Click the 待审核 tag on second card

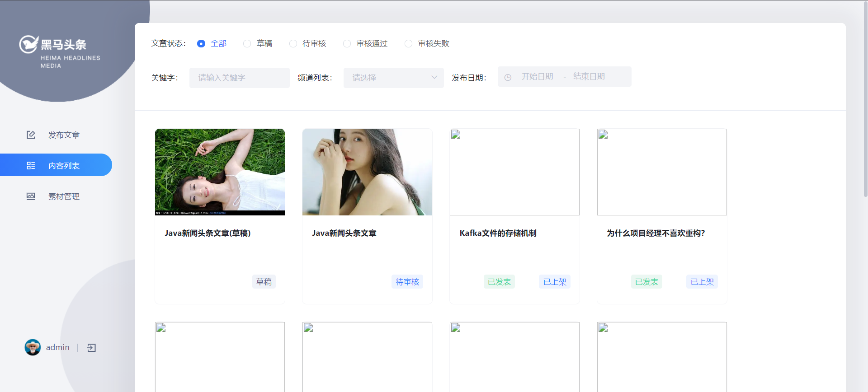tap(407, 282)
